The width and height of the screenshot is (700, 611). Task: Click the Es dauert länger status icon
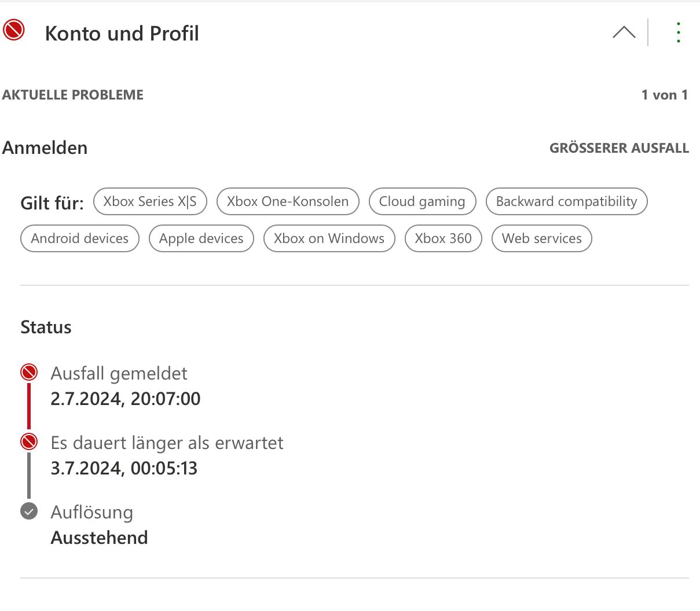29,442
